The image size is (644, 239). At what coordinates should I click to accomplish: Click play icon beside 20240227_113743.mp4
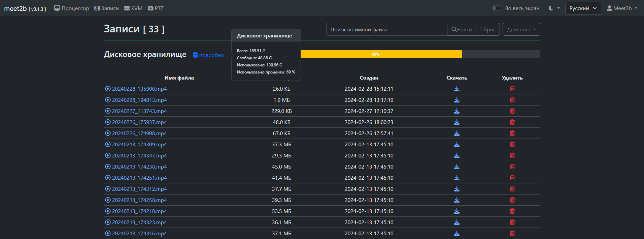point(108,111)
